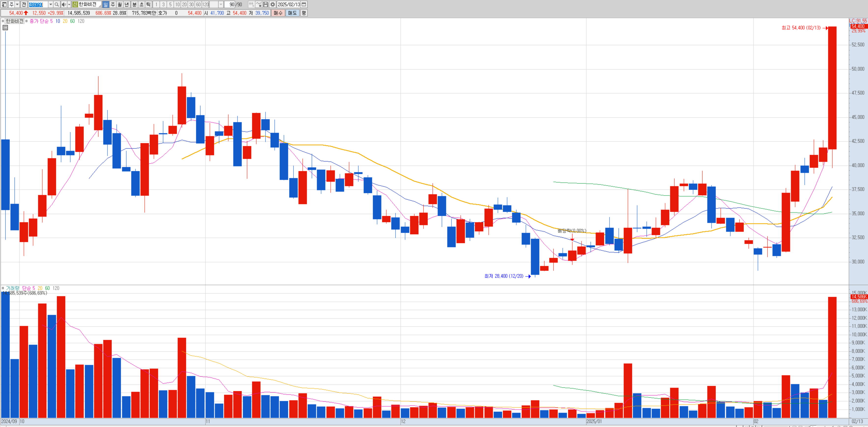Select 일 daily chart period
The image size is (868, 427).
[106, 4]
